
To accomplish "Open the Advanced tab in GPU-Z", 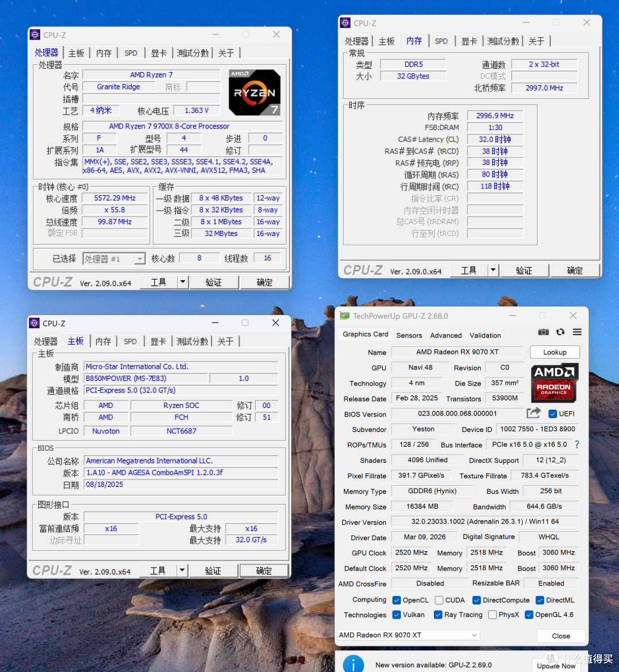I will click(446, 335).
